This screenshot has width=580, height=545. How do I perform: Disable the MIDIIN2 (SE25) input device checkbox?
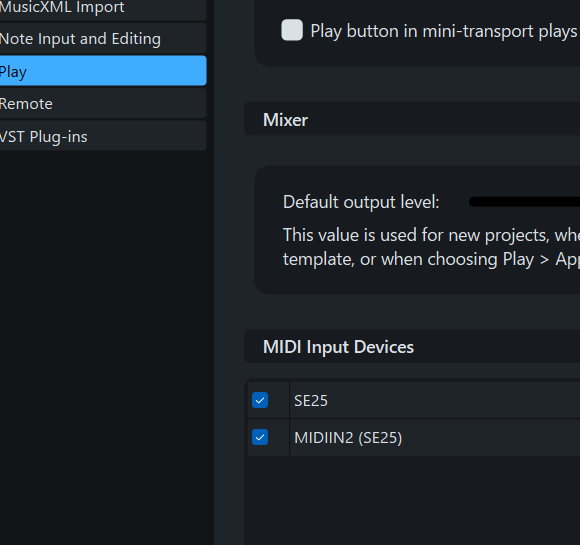coord(260,437)
